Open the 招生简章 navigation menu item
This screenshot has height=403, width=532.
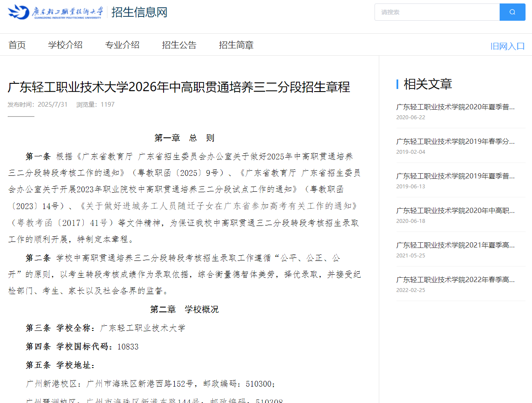point(236,44)
